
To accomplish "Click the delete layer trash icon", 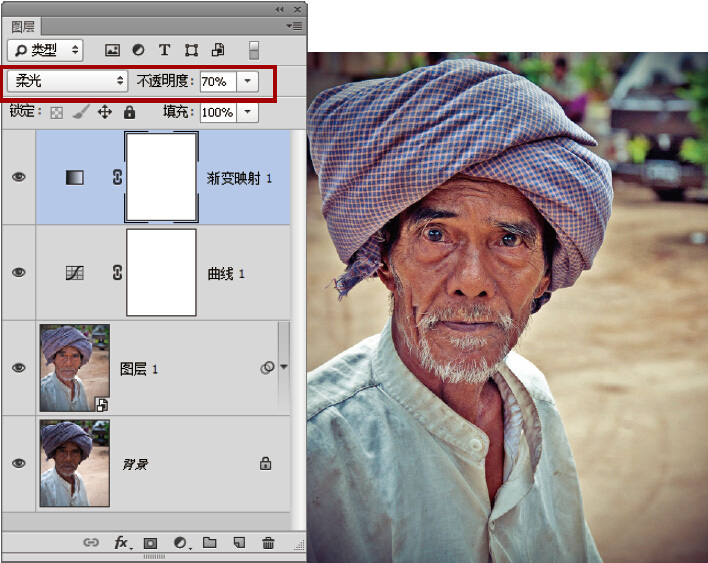I will point(268,543).
